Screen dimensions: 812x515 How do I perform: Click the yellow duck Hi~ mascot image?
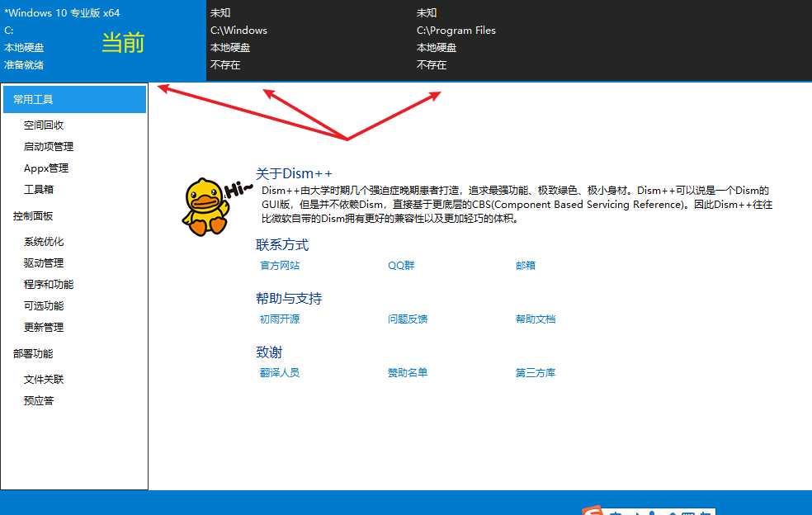[x=216, y=206]
